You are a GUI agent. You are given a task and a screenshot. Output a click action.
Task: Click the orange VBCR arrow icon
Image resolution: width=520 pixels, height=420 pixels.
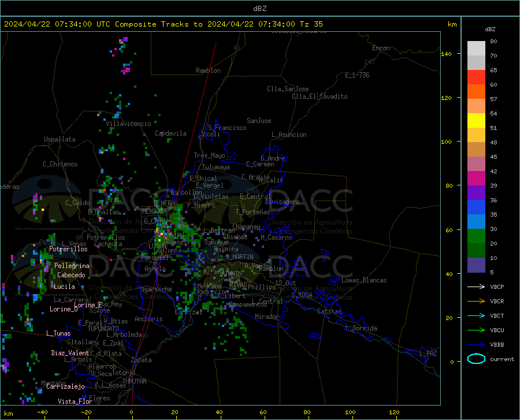[476, 301]
